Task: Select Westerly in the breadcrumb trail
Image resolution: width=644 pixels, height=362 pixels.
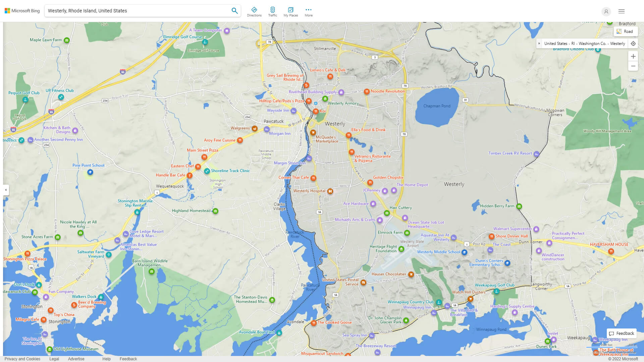Action: [617, 43]
